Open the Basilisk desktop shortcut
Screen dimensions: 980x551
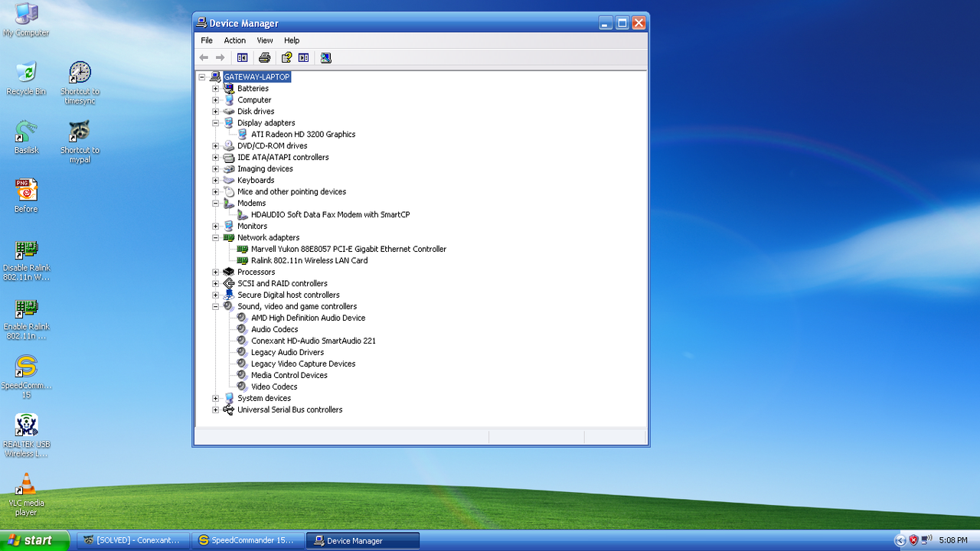[26, 138]
